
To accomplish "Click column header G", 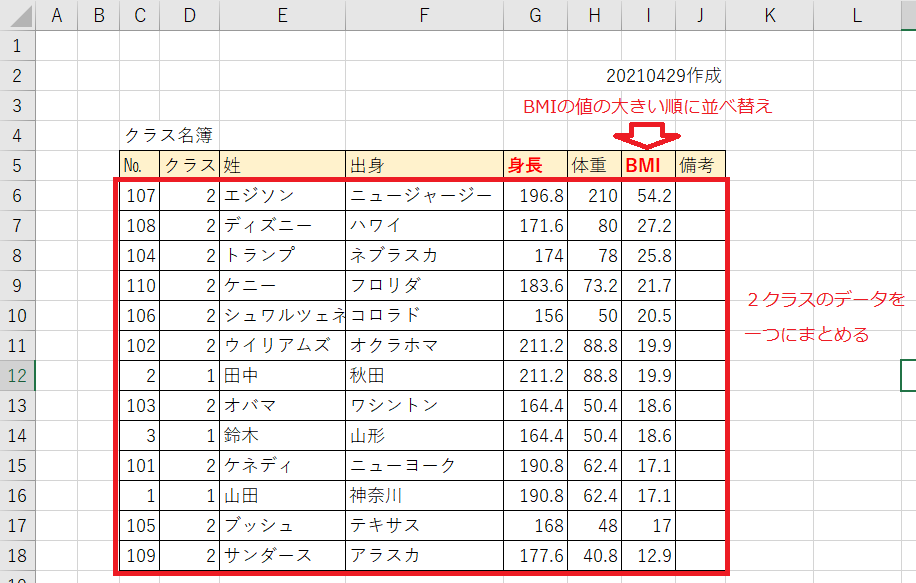I will [x=534, y=16].
